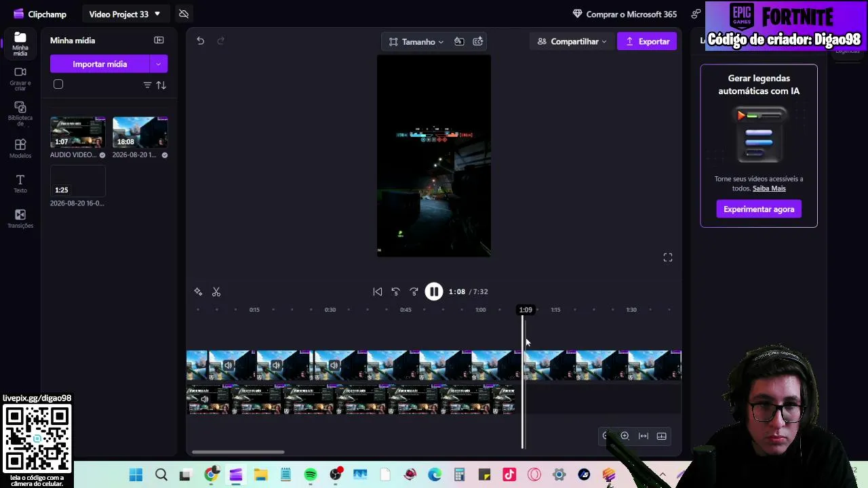Undo the last edit

pyautogui.click(x=200, y=41)
